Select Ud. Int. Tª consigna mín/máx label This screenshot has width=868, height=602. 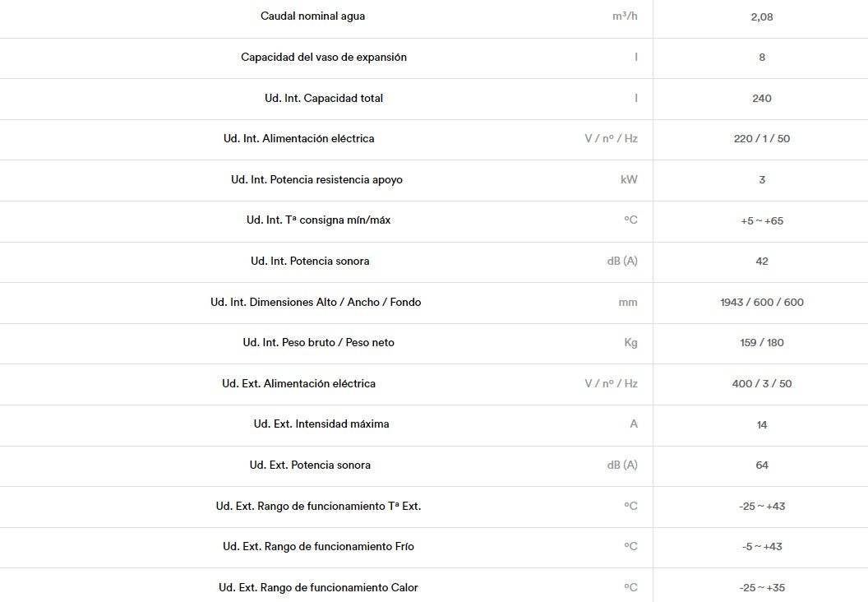(318, 220)
